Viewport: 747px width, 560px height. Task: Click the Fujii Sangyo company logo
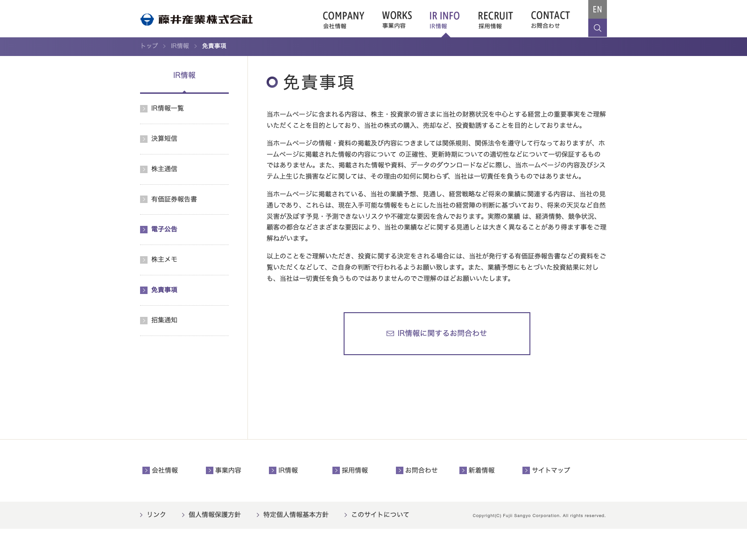(x=197, y=19)
